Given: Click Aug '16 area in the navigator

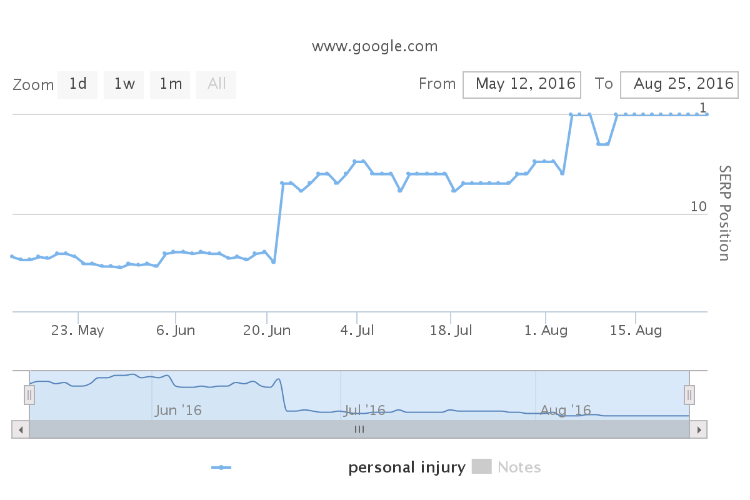Looking at the screenshot, I should point(565,410).
